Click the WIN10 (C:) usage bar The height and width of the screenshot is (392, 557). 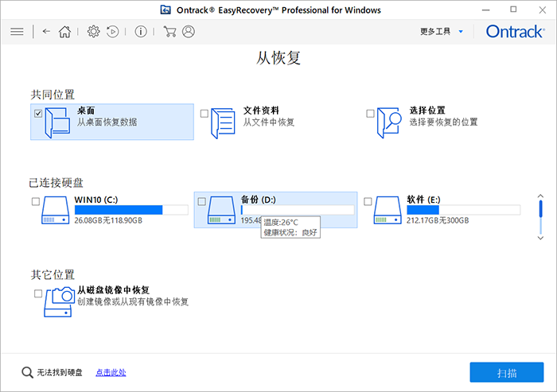(131, 210)
